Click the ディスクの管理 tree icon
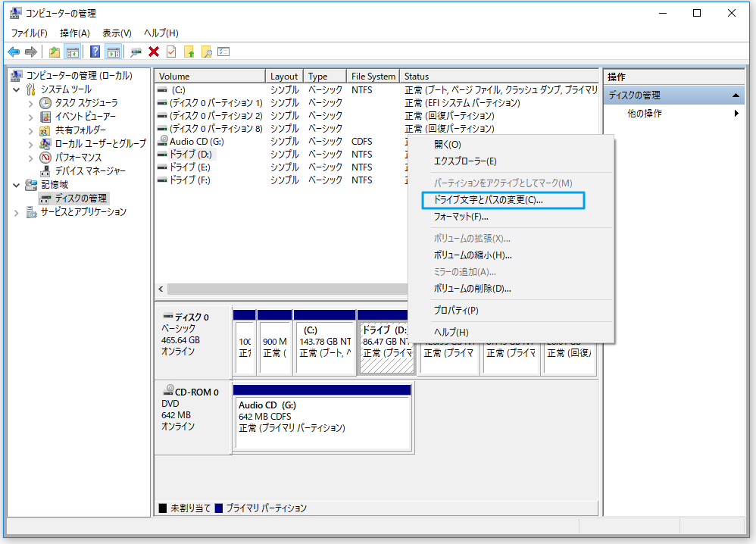The height and width of the screenshot is (544, 756). coord(45,199)
